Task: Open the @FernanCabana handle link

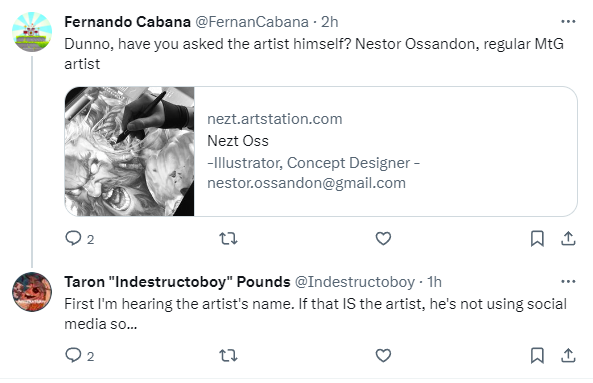Action: pyautogui.click(x=252, y=22)
